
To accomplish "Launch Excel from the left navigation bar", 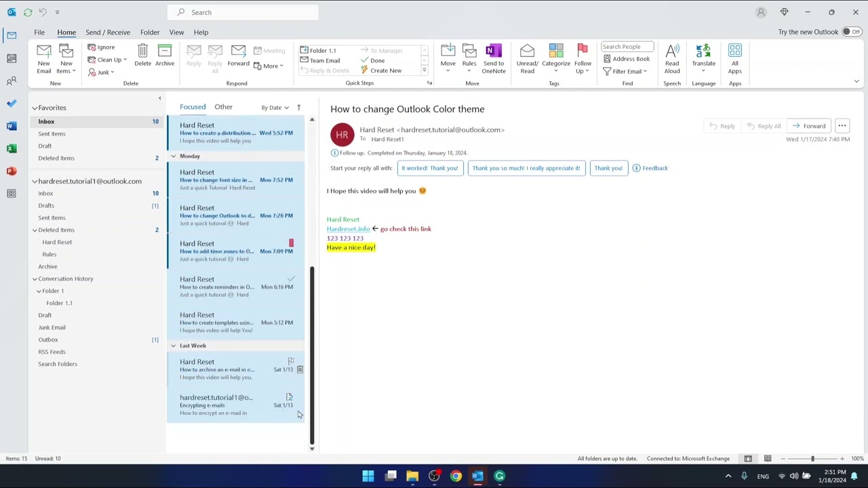I will click(12, 148).
